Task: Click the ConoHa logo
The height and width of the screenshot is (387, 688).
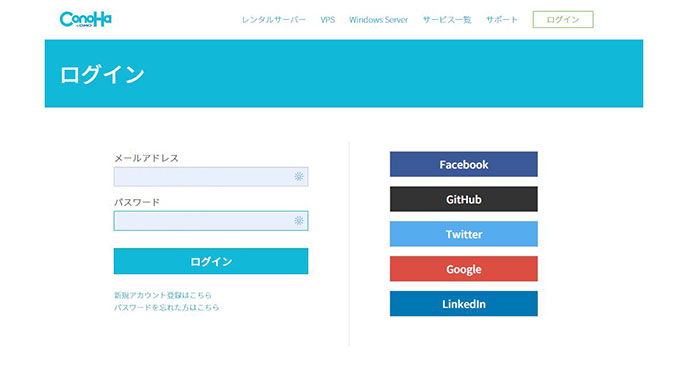Action: coord(86,19)
